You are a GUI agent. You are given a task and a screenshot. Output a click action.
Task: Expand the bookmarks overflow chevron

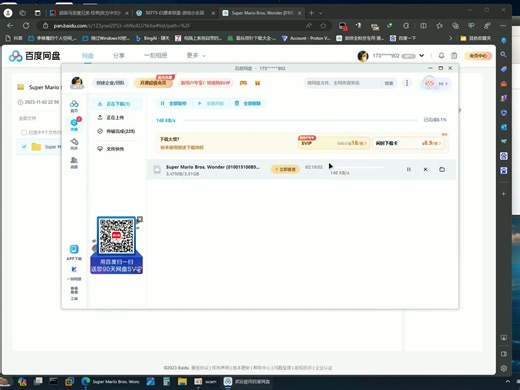coord(451,38)
